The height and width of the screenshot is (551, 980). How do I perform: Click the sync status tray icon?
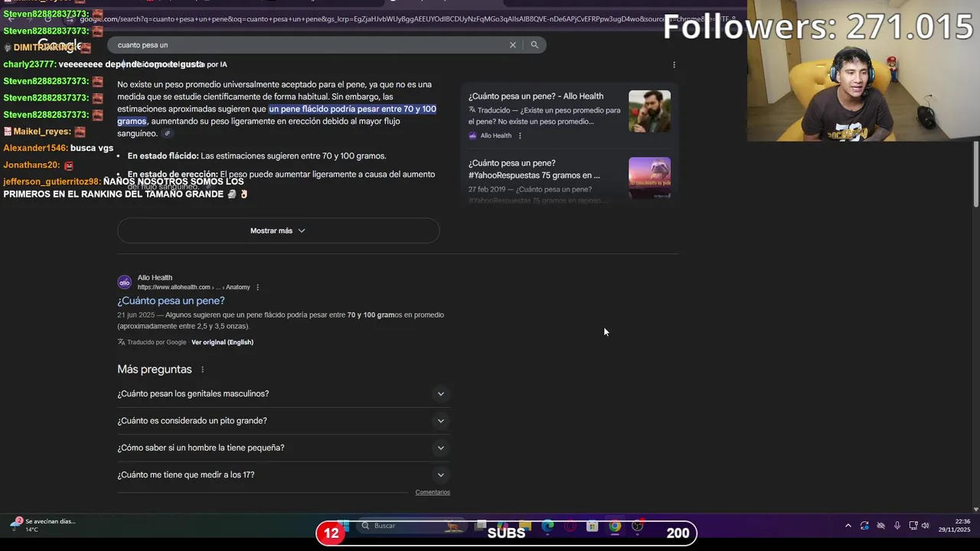864,526
